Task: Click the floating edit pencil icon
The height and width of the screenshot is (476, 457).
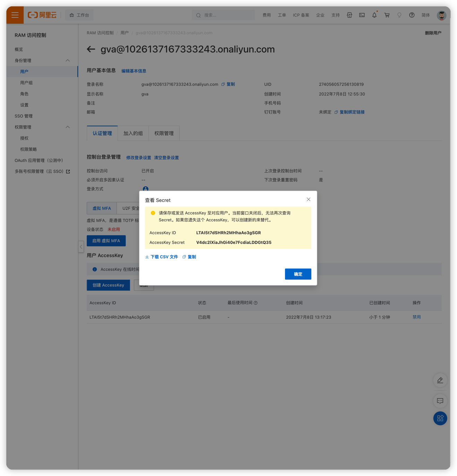Action: pyautogui.click(x=440, y=380)
